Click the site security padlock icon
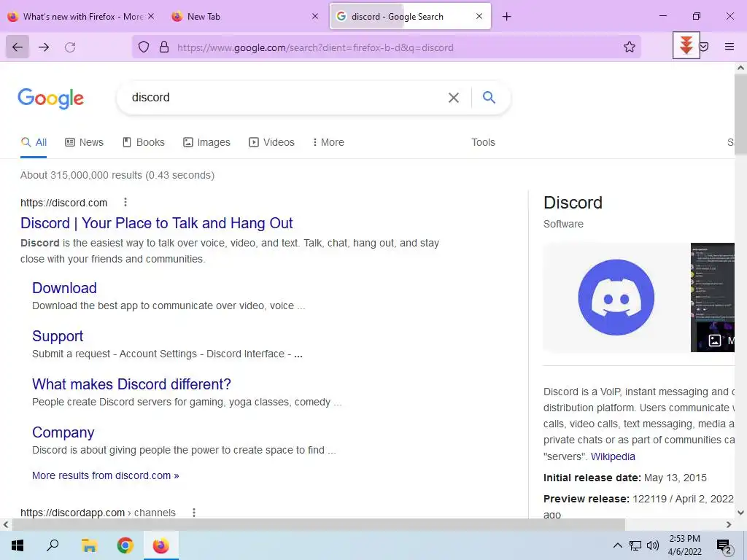 click(x=164, y=47)
